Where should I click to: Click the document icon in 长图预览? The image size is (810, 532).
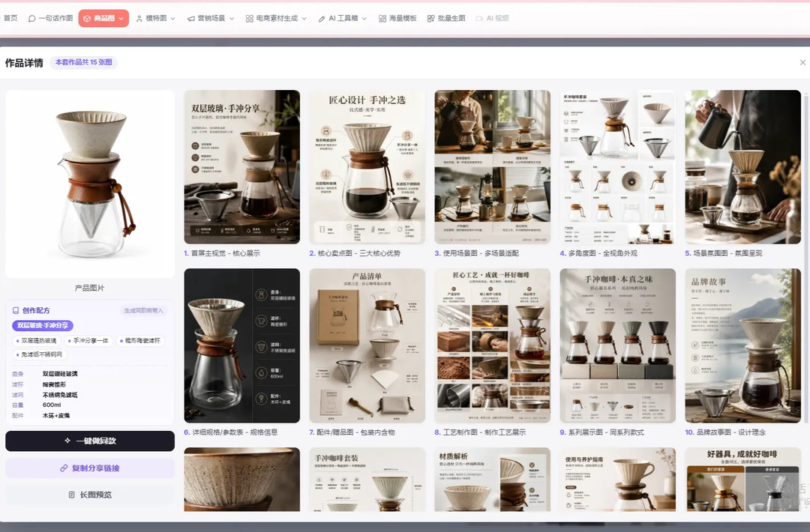72,495
